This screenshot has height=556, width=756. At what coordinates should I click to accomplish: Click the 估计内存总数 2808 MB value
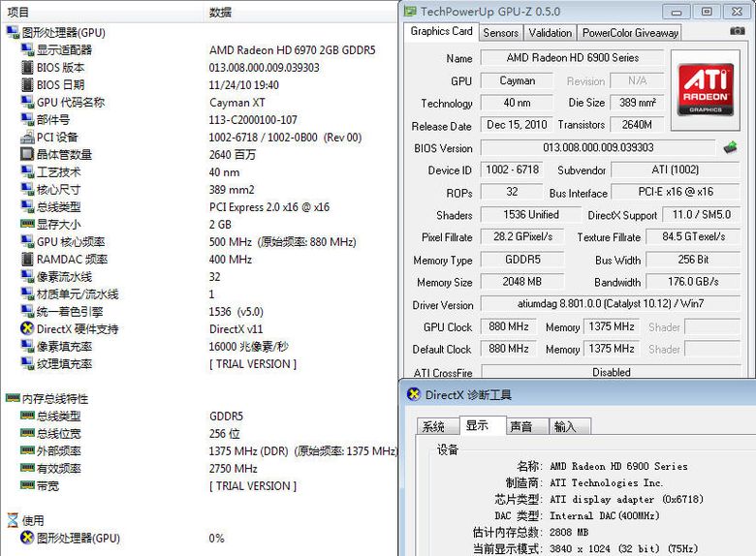[x=568, y=532]
